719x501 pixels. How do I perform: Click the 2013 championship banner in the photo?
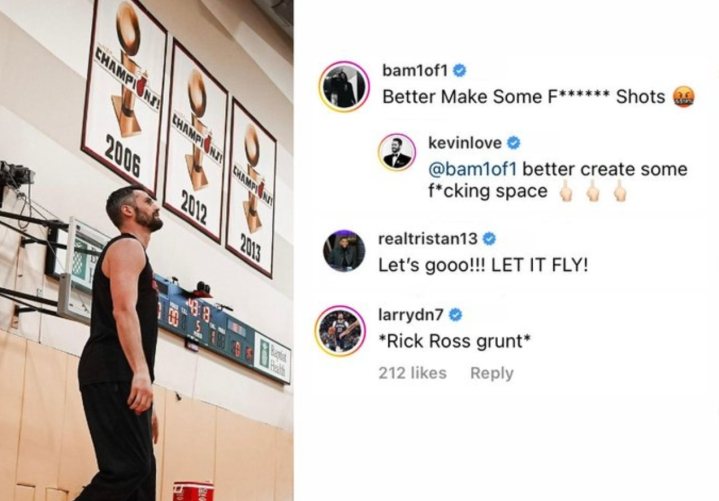click(250, 185)
